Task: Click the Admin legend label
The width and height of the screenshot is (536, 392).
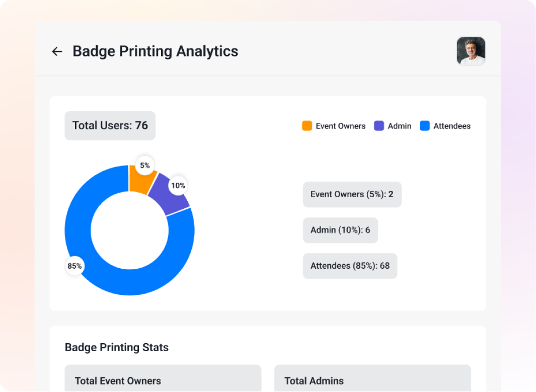Action: [399, 126]
